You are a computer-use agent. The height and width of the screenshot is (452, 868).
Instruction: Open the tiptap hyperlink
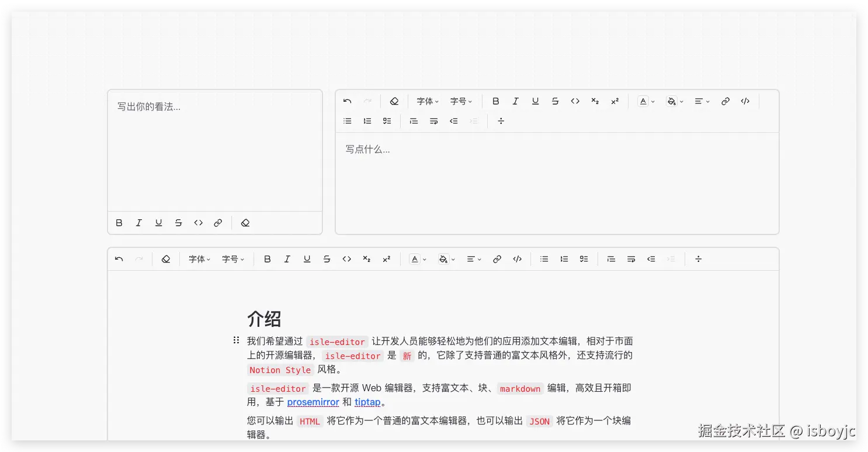[367, 402]
